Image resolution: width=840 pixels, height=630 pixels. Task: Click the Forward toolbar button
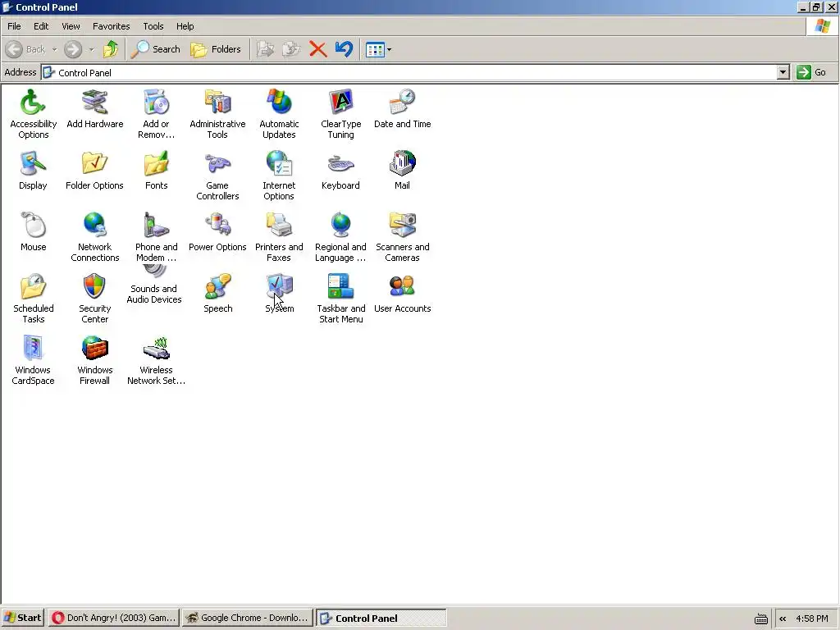(73, 49)
